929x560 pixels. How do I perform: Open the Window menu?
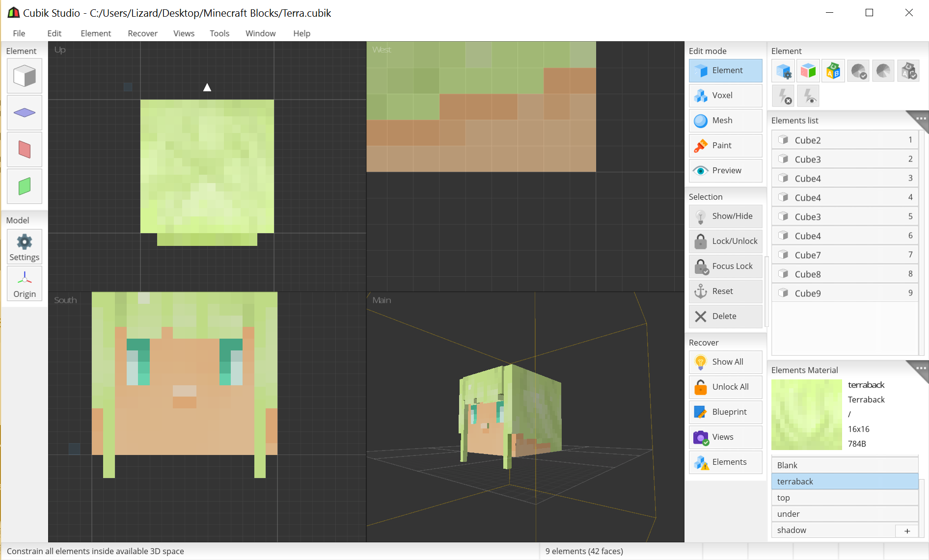coord(260,33)
